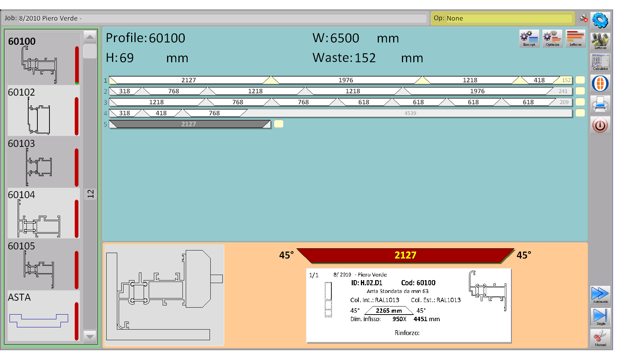This screenshot has height=364, width=617.
Task: Select Single step cutting mode
Action: (600, 316)
